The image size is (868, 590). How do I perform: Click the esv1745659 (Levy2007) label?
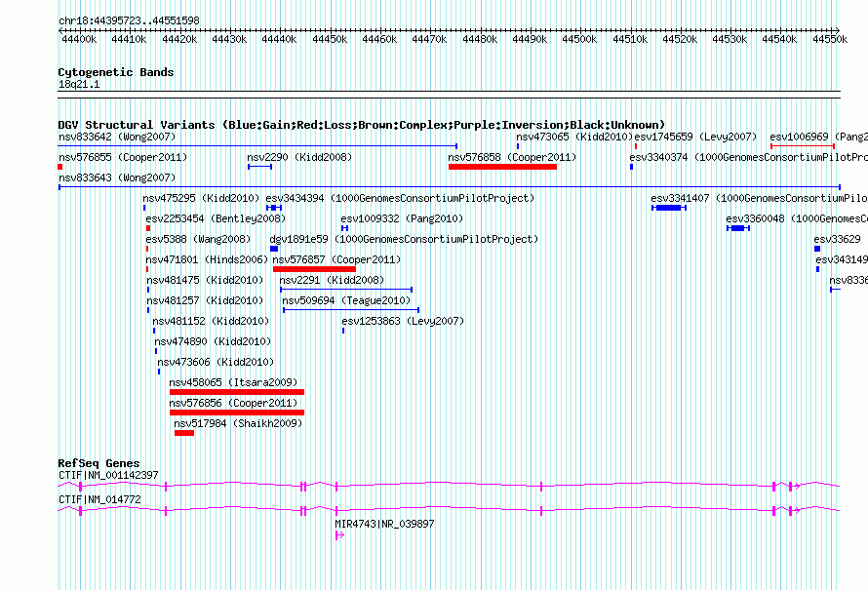tap(695, 137)
